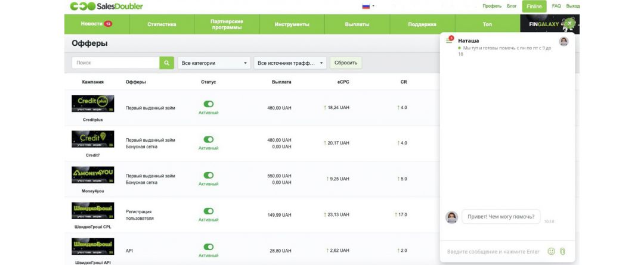Click the 9,25 UAH eCPC value
The height and width of the screenshot is (265, 644).
340,179
